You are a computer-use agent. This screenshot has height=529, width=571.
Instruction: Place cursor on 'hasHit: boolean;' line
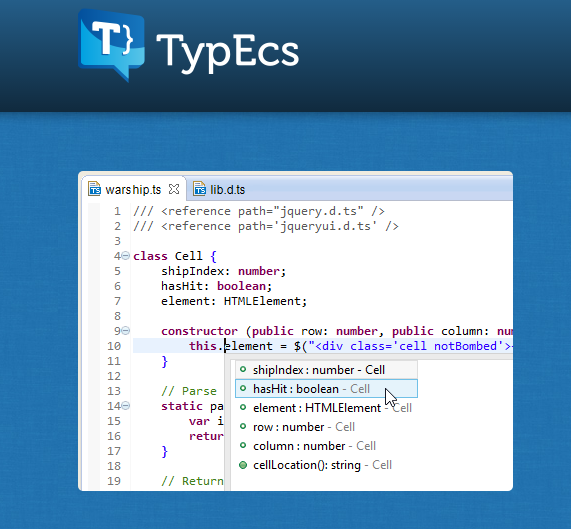[217, 286]
